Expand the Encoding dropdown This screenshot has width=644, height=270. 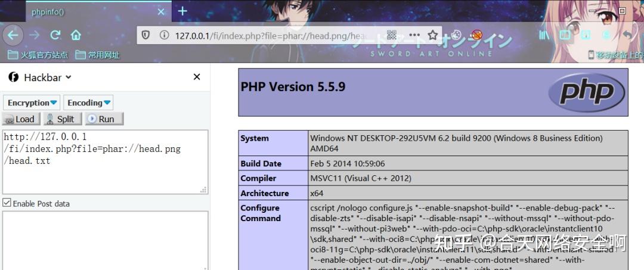pos(88,103)
